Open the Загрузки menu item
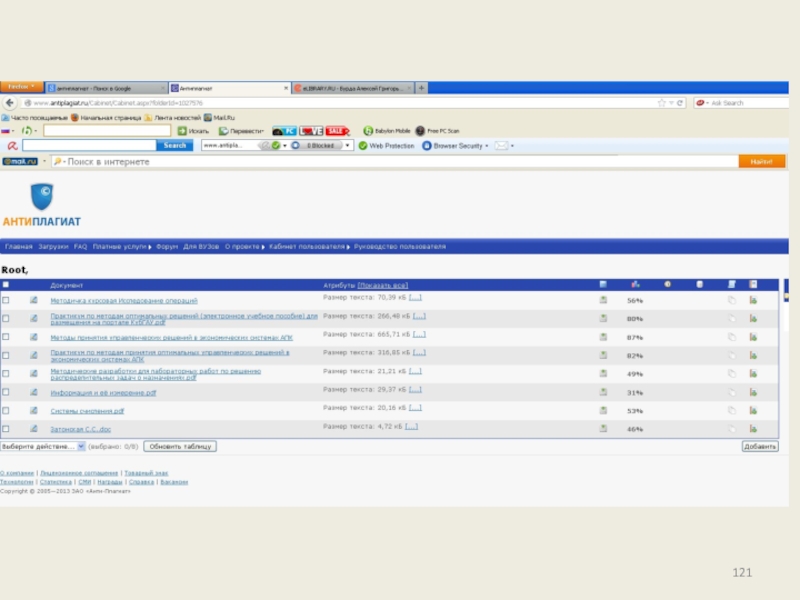800x600 pixels. click(54, 246)
